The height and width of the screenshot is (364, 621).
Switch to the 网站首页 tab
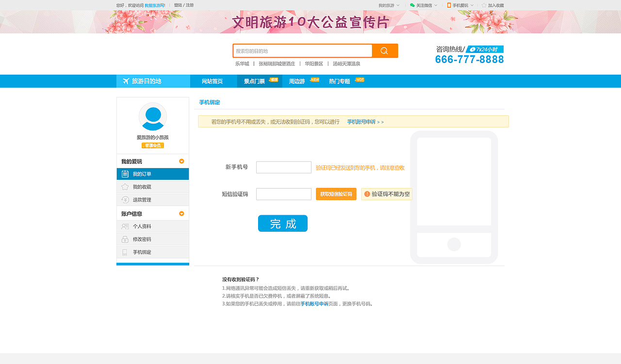click(213, 81)
